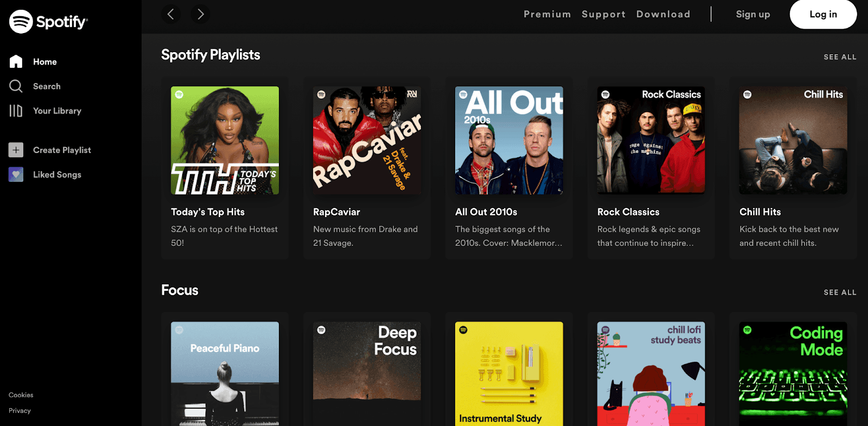This screenshot has height=426, width=868.
Task: Go back with left chevron arrow
Action: click(171, 14)
